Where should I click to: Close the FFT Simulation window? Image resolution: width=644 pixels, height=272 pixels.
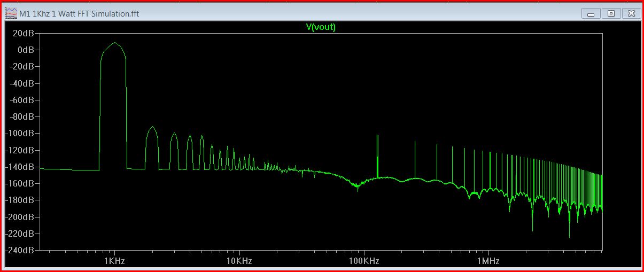point(632,14)
